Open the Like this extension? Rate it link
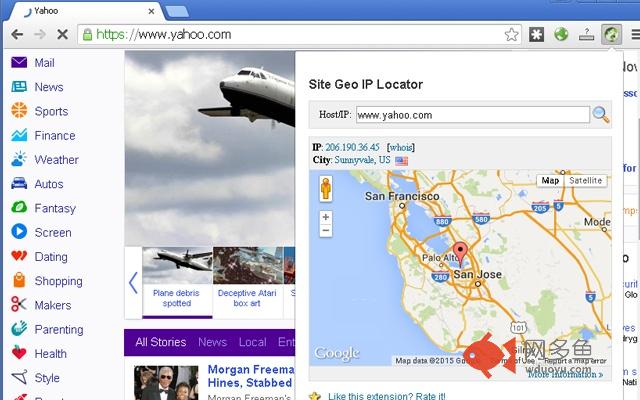This screenshot has height=400, width=640. [x=387, y=396]
